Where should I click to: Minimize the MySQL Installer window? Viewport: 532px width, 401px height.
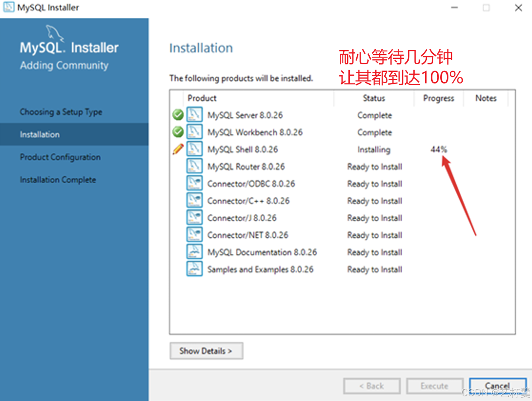click(454, 8)
